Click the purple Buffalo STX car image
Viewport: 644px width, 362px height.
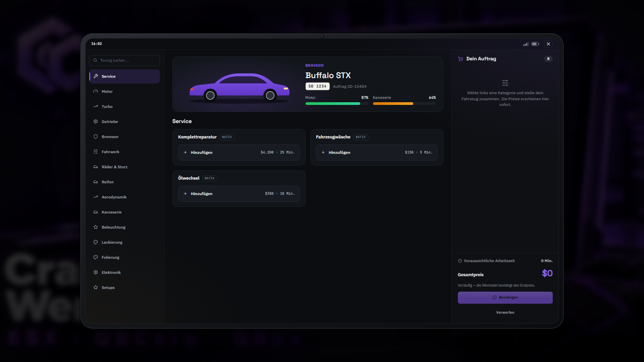[x=239, y=88]
